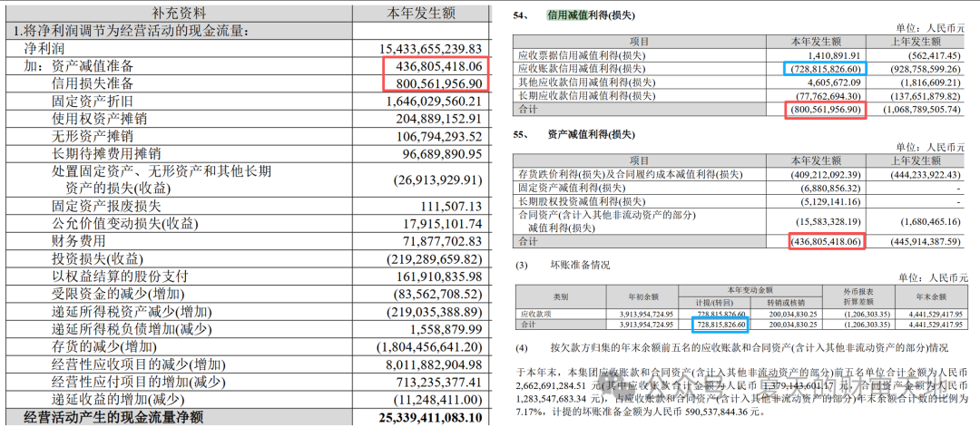Select the 信用损失准备 row label

(92, 83)
